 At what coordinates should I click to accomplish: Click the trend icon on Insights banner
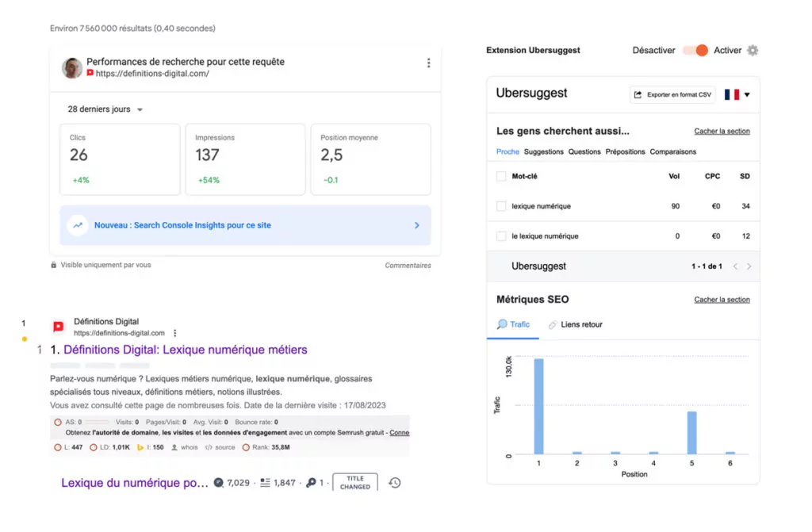(78, 225)
